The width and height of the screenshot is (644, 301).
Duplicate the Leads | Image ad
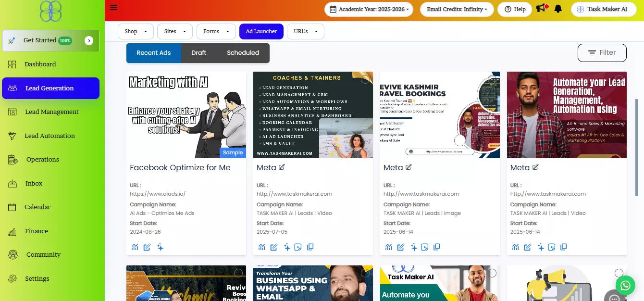(437, 247)
